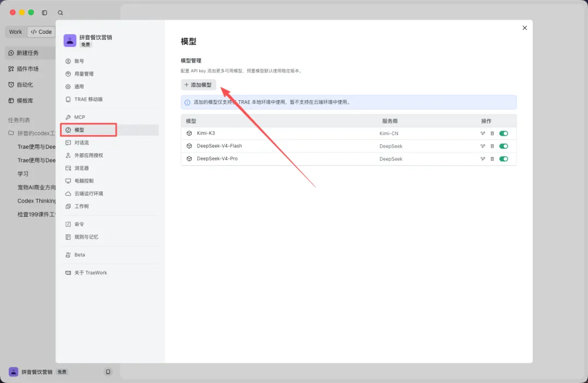The width and height of the screenshot is (588, 383).
Task: Click the purple user avatar in settings header
Action: [x=70, y=40]
